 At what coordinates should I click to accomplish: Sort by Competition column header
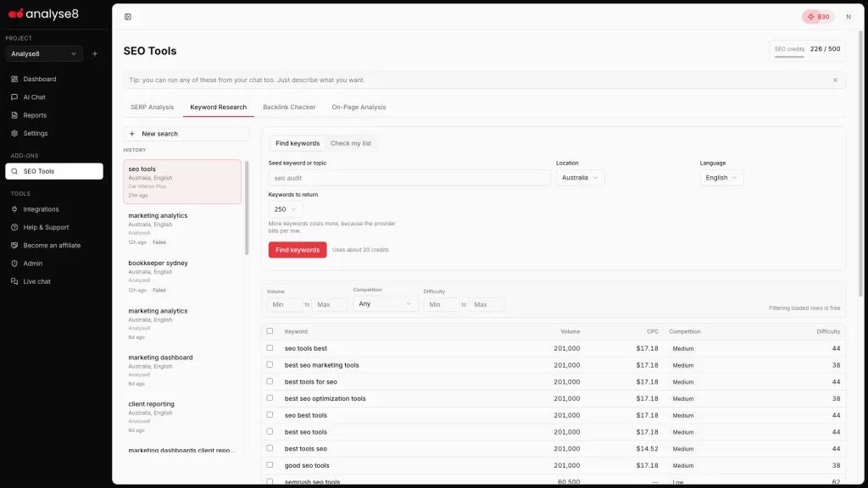coord(685,331)
